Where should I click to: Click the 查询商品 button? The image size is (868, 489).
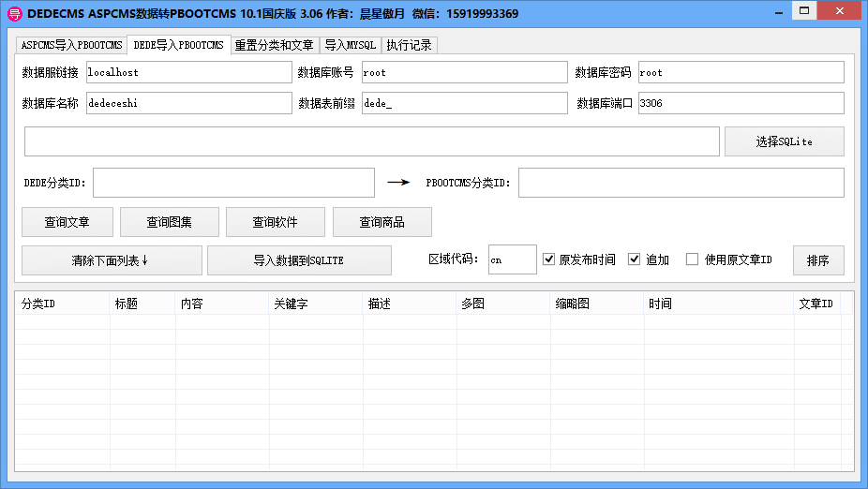[x=382, y=222]
